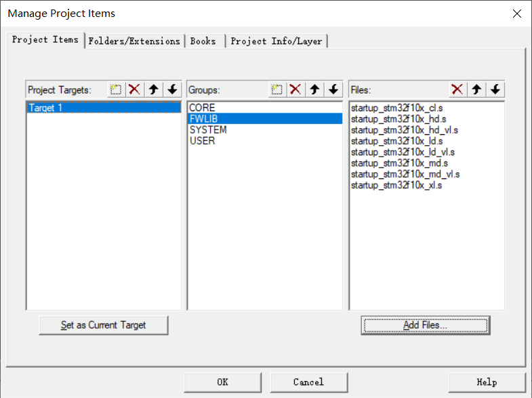Add a new group in Groups
This screenshot has width=532, height=398.
click(277, 89)
